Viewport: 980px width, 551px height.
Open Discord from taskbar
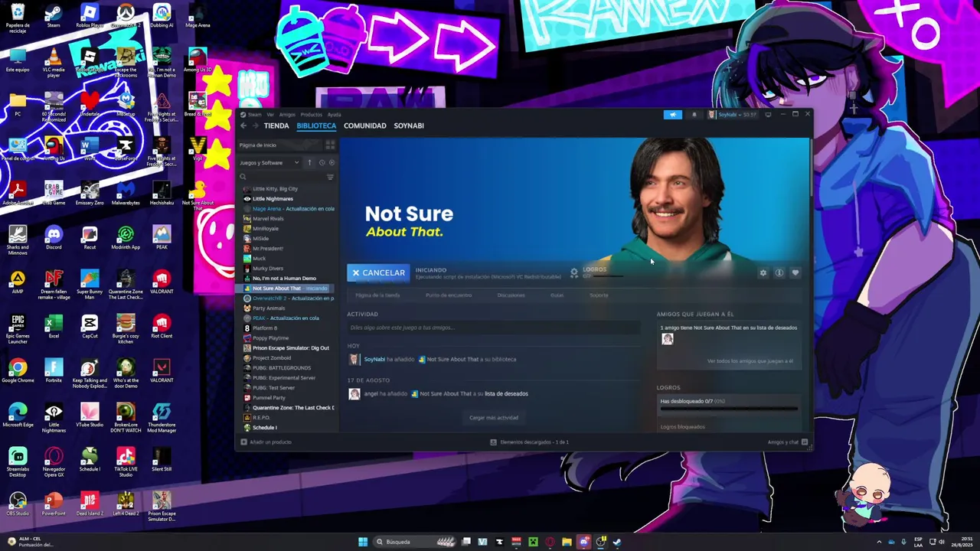coord(583,542)
